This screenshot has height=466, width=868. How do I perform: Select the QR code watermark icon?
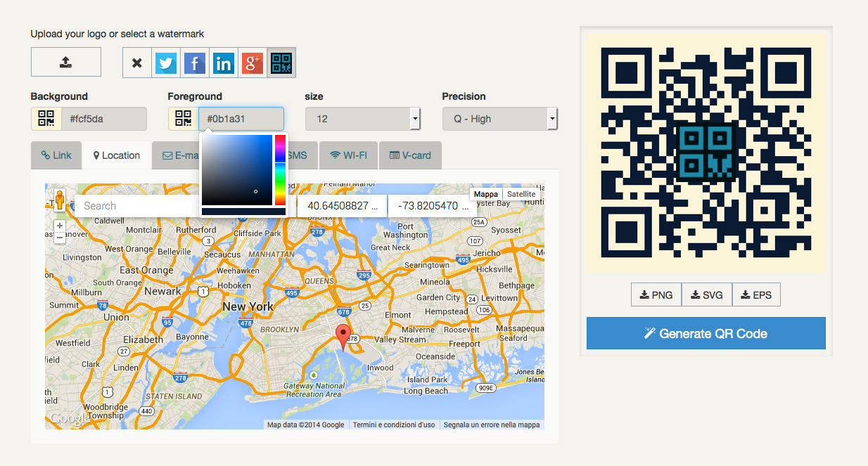click(x=281, y=63)
